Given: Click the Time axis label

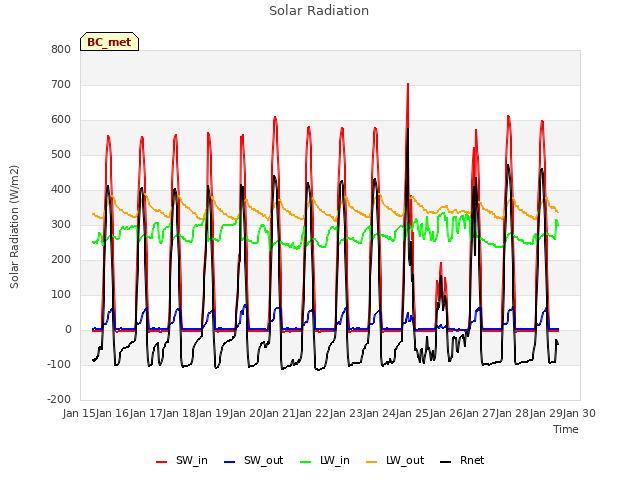Looking at the screenshot, I should coord(566,429).
